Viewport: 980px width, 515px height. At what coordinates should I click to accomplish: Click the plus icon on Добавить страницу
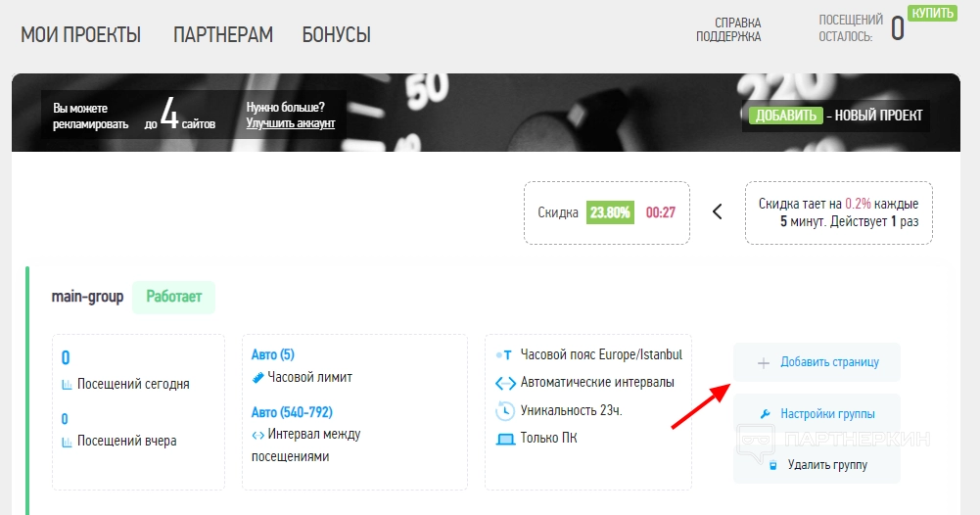[x=763, y=363]
